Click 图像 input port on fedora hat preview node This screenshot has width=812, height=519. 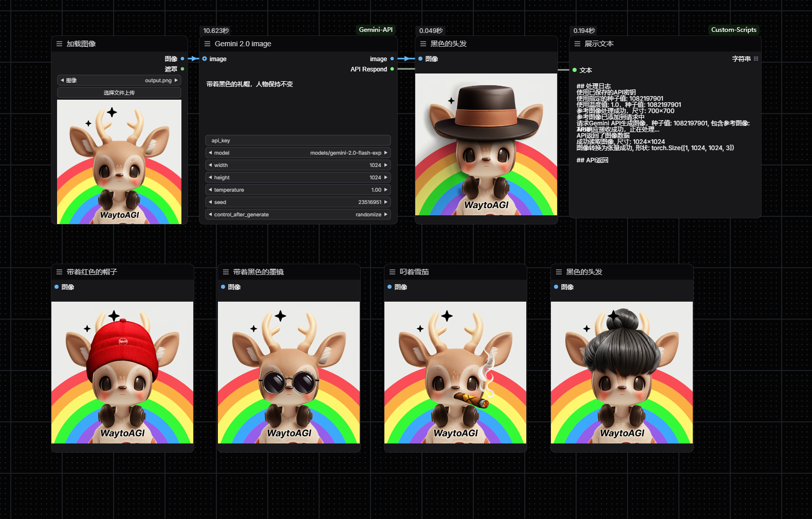pos(420,59)
